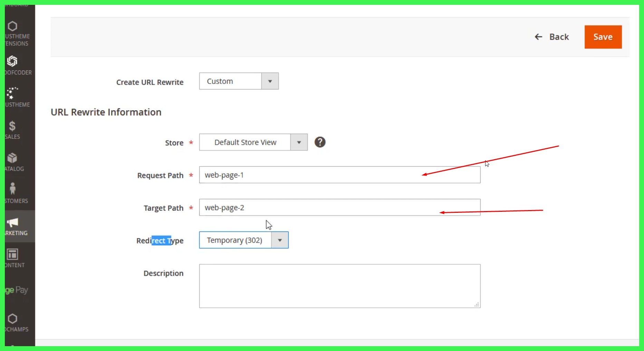
Task: Click the Request Path input field
Action: click(340, 175)
